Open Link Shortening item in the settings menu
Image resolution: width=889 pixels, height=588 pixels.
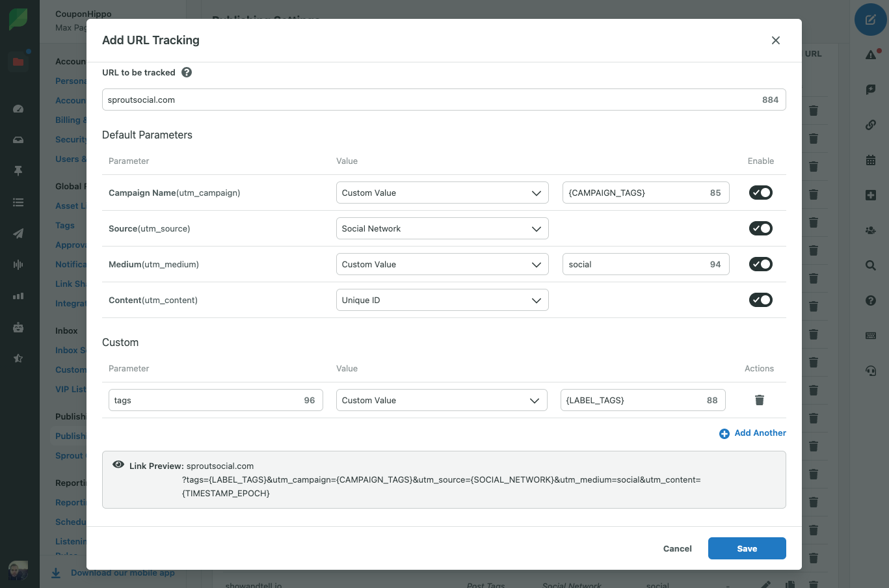71,284
